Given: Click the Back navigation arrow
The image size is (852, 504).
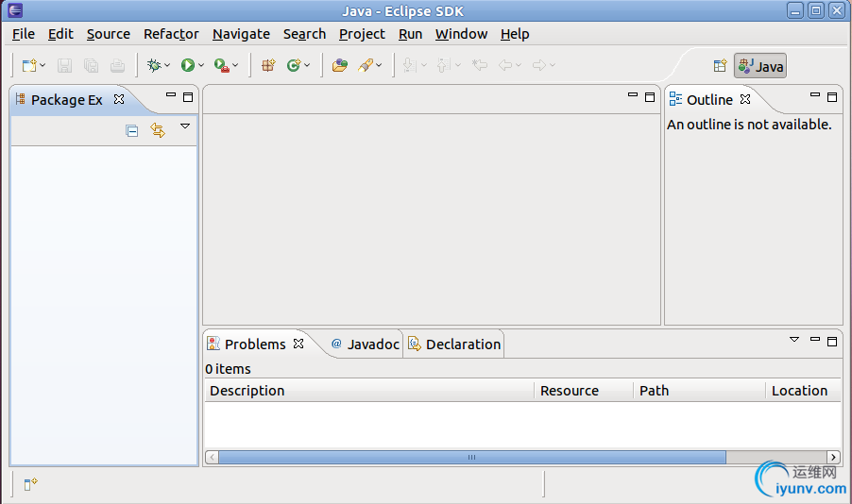Looking at the screenshot, I should 505,66.
